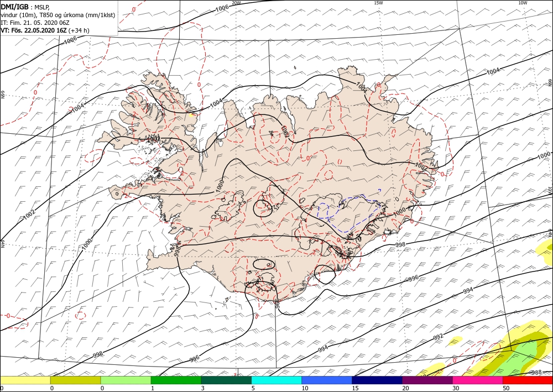Image resolution: width=553 pixels, height=392 pixels.
Task: Select the purple legend swatch
Action: point(427,380)
